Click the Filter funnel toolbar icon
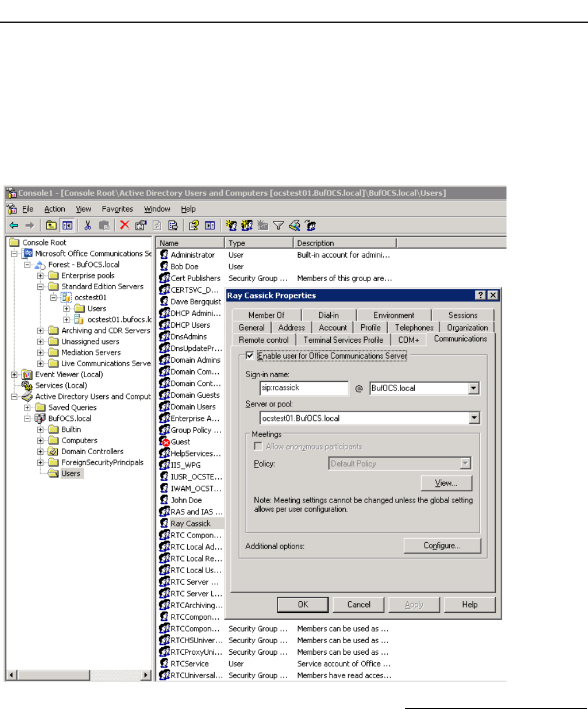This screenshot has height=709, width=588. pyautogui.click(x=279, y=225)
